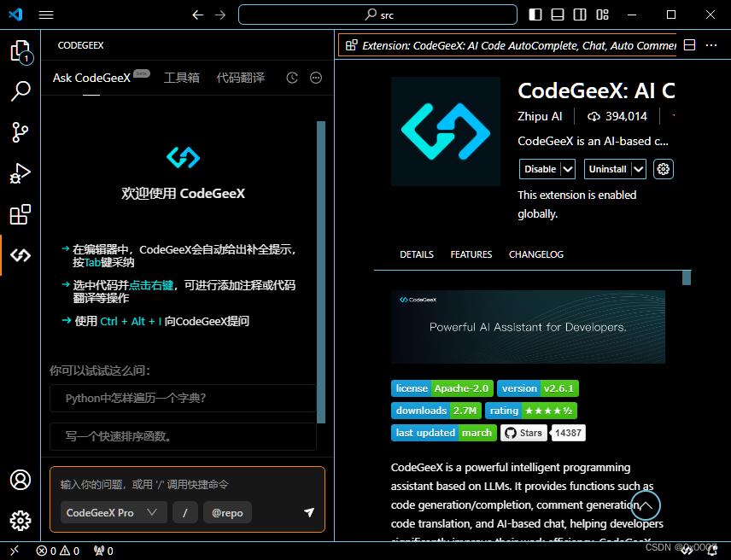Select the CodeGeeX extension editor tab
This screenshot has height=560, width=731.
[x=507, y=45]
